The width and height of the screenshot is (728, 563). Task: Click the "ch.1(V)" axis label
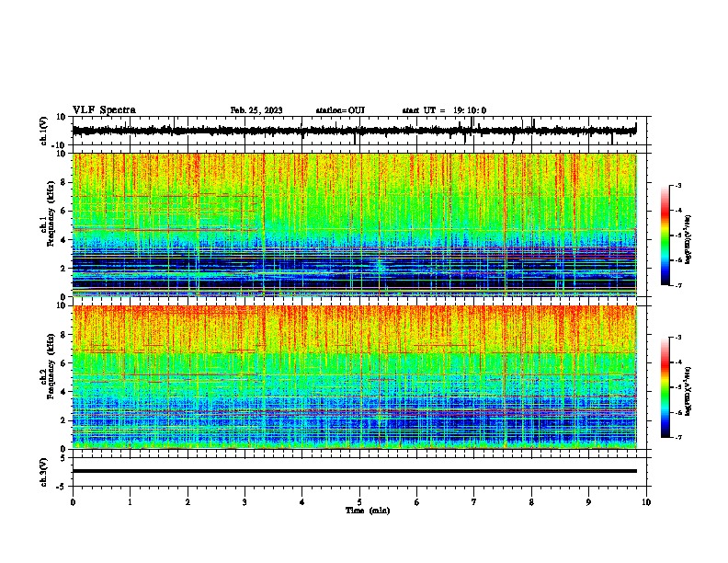(44, 131)
